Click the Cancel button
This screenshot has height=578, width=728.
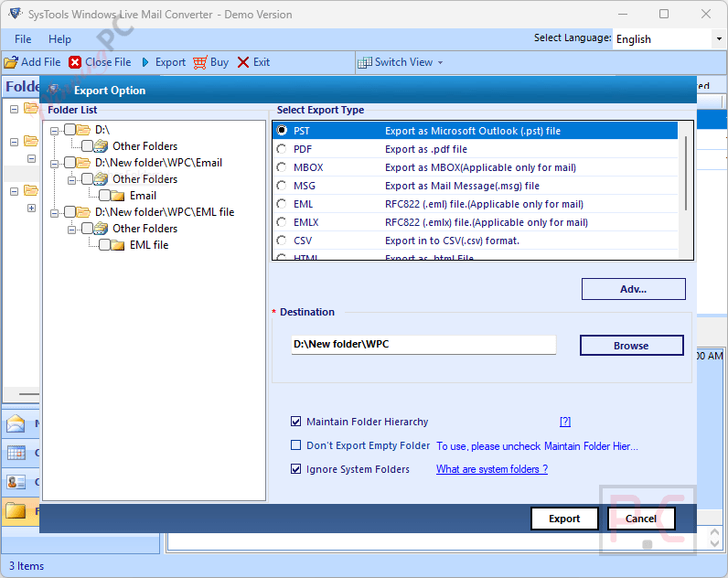pyautogui.click(x=641, y=519)
